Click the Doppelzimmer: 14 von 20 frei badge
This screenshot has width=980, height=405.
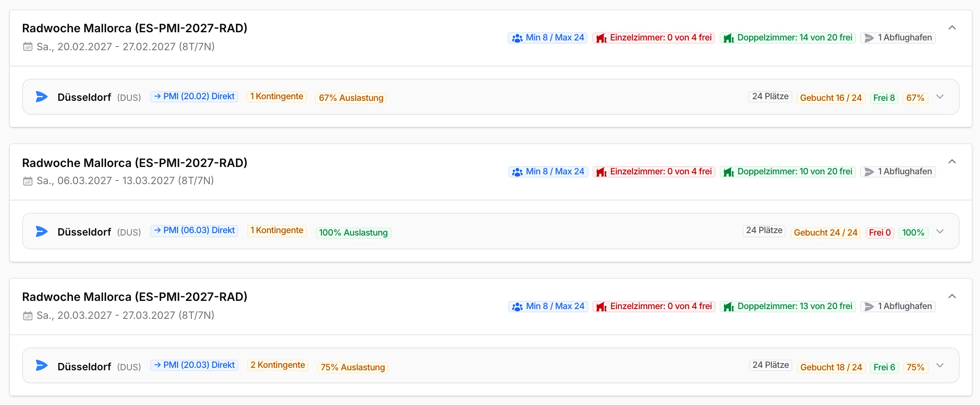[788, 38]
